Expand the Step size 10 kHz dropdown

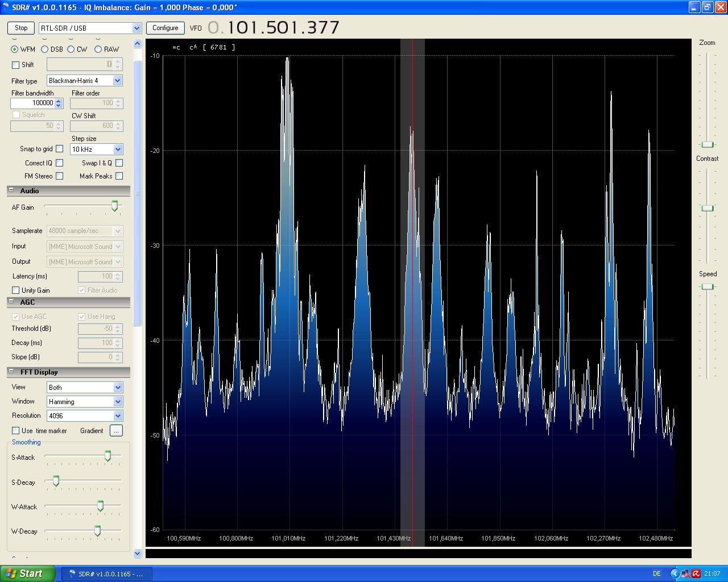click(x=118, y=149)
